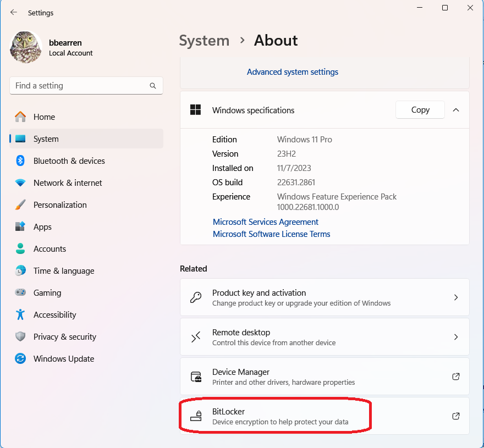This screenshot has width=484, height=448.
Task: Open the Windows Update refresh icon
Action: 20,358
